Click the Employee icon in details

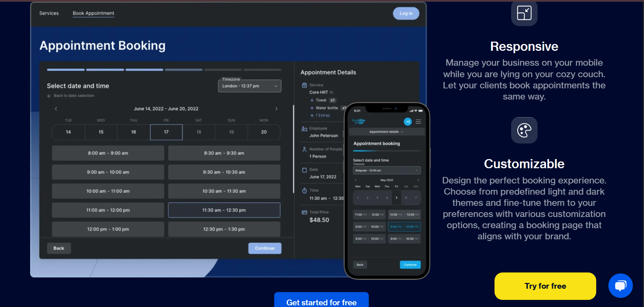point(304,129)
